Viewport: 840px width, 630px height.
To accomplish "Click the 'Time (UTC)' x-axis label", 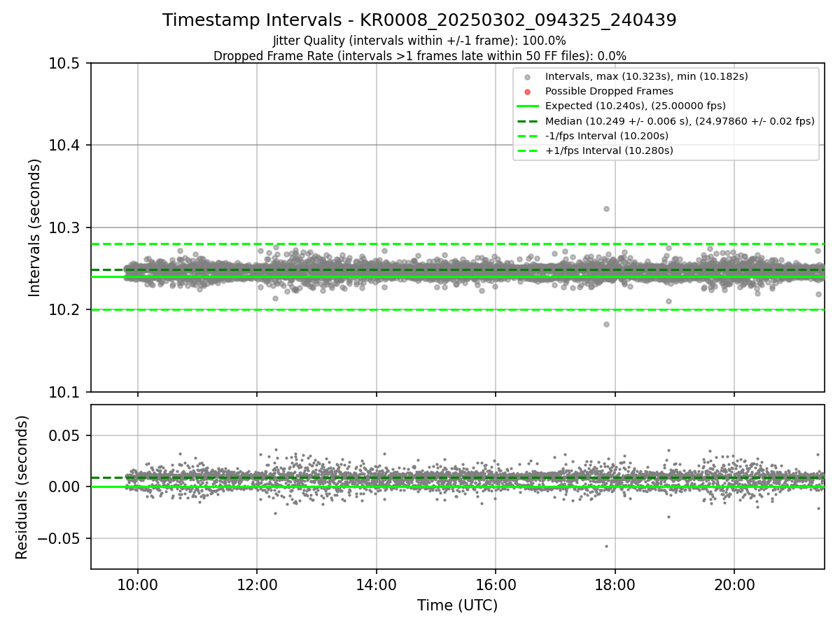I will (457, 605).
